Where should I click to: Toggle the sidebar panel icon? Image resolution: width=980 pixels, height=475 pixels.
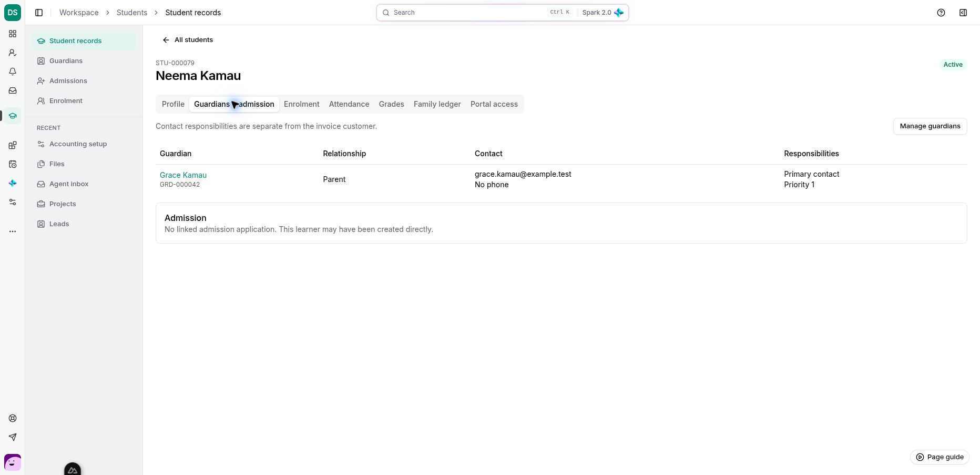pos(39,13)
